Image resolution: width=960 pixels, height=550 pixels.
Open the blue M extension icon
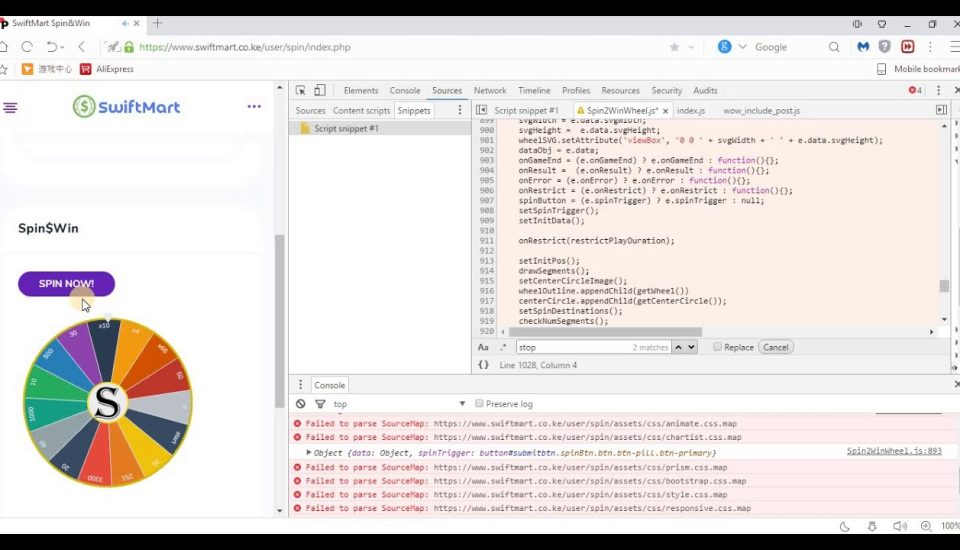863,47
